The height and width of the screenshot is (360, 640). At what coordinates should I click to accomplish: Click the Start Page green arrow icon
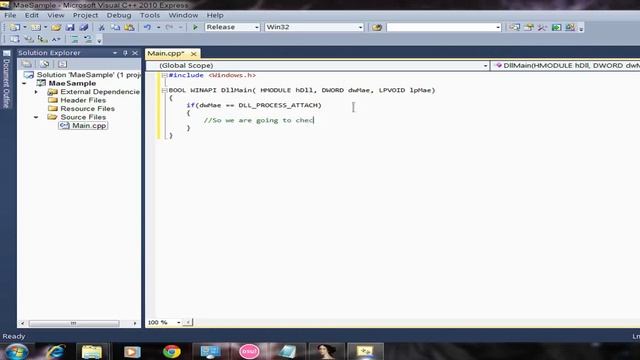point(556,27)
